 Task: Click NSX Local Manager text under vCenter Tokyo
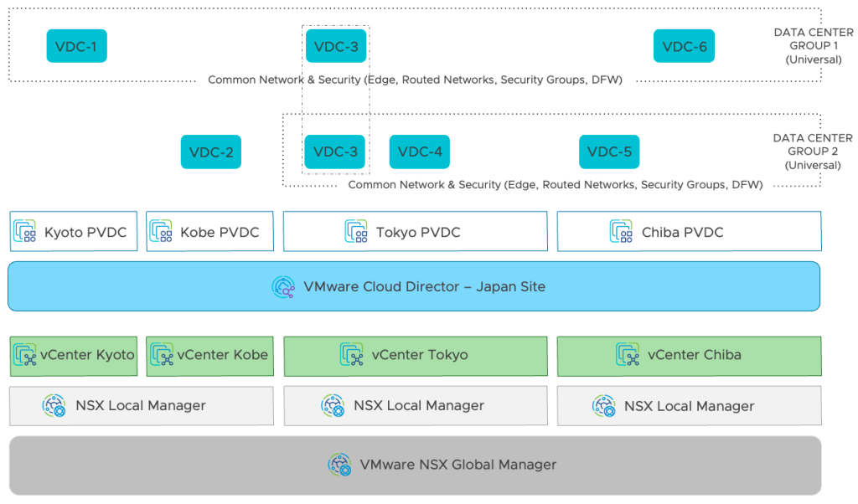(x=419, y=405)
